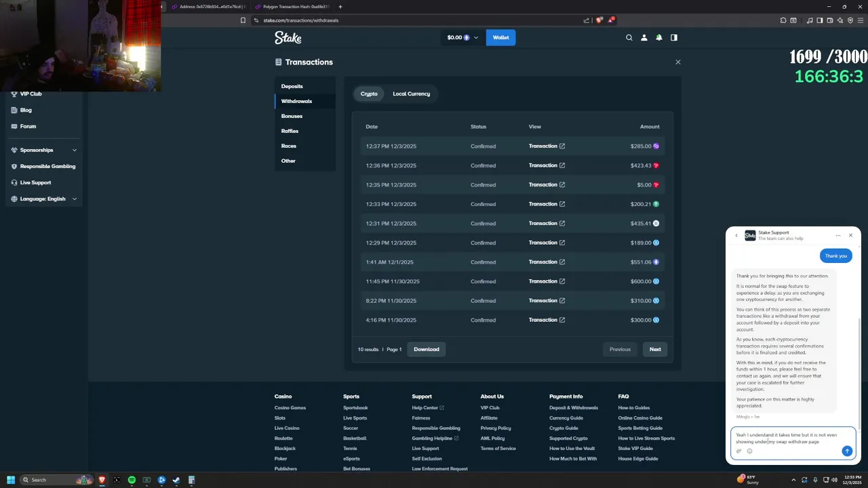Open the user profile icon

(644, 37)
